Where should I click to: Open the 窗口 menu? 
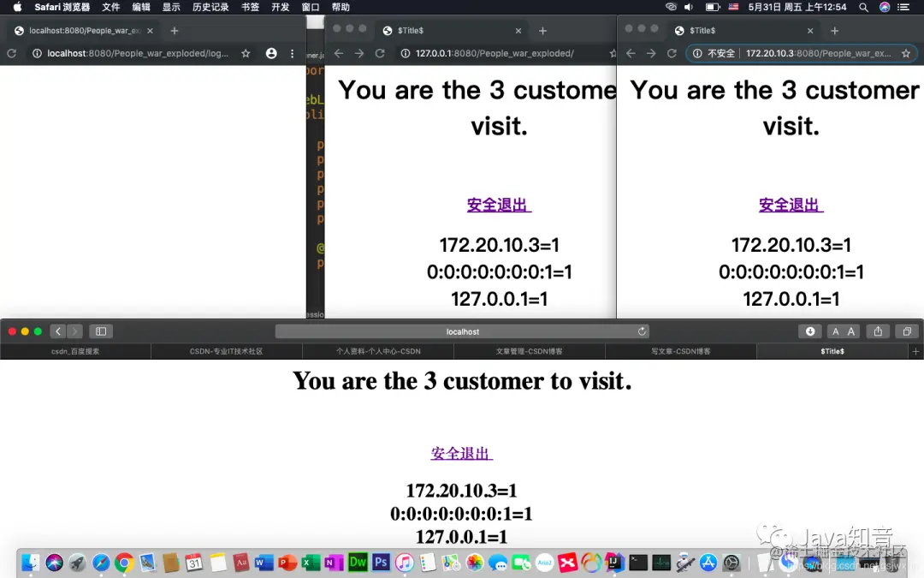[x=311, y=7]
